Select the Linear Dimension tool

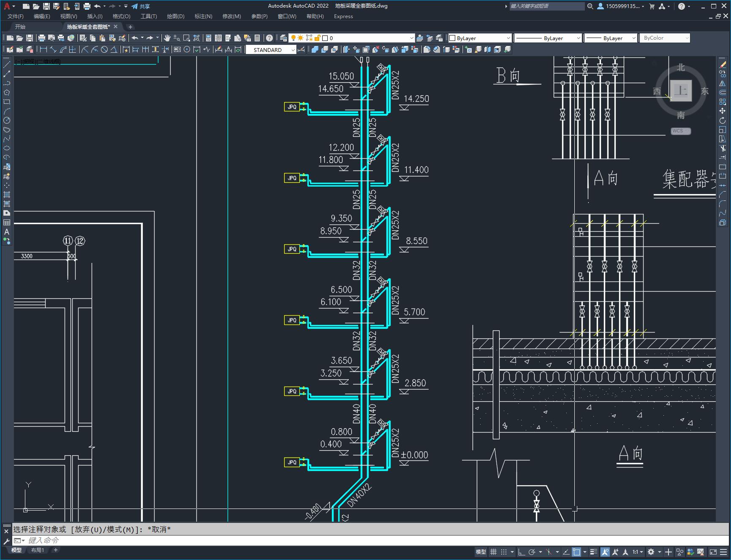tap(43, 50)
